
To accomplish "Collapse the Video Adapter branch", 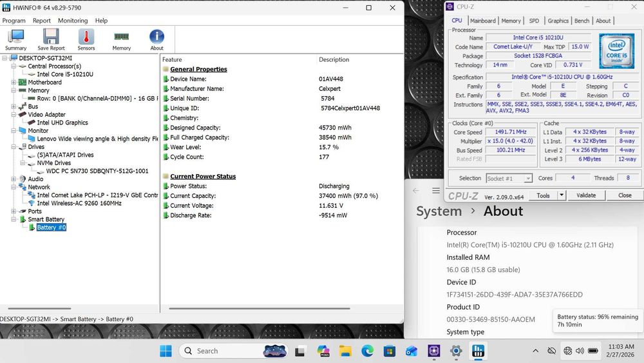I will (14, 114).
